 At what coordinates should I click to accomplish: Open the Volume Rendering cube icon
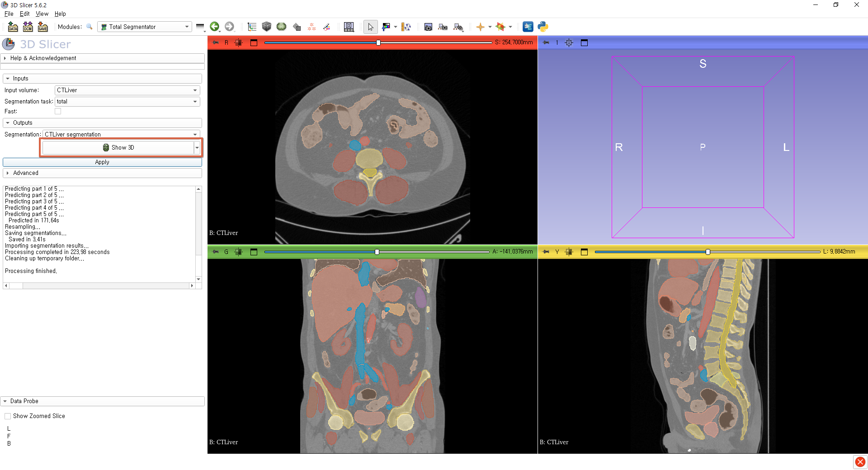coord(267,27)
